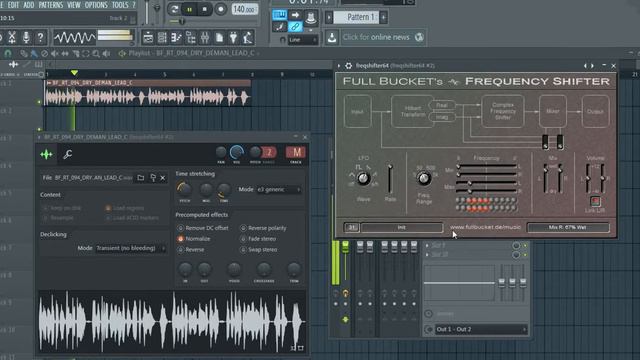The image size is (640, 360).
Task: Open the sample settings green waveform tab
Action: tap(47, 154)
